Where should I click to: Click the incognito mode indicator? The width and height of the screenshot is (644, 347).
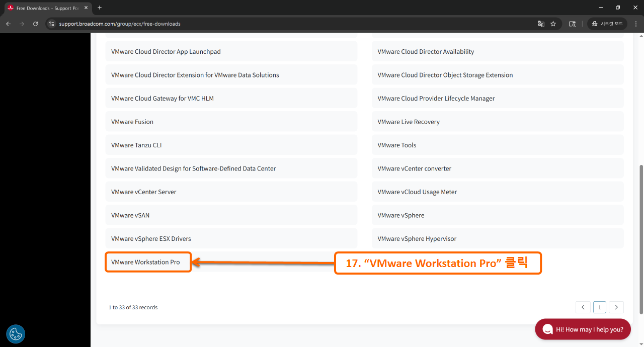607,24
